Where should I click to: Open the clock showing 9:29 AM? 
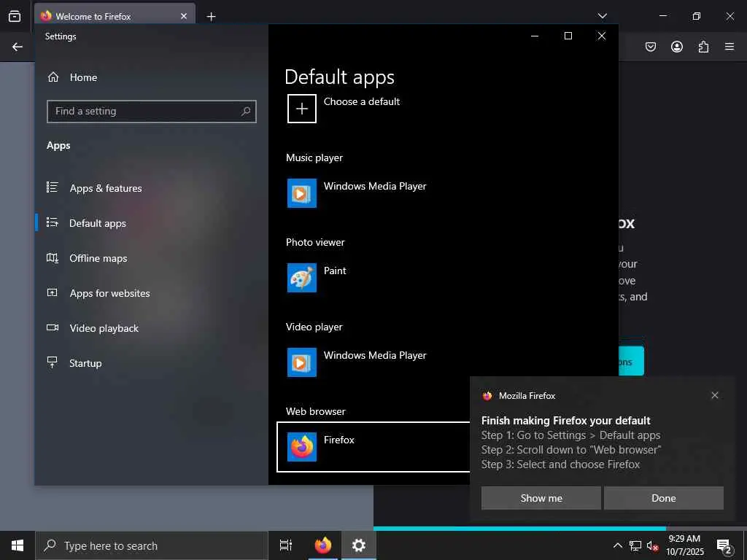[684, 545]
